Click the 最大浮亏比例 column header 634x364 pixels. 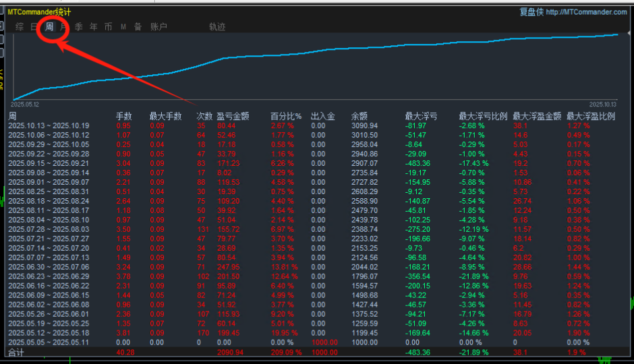click(483, 116)
